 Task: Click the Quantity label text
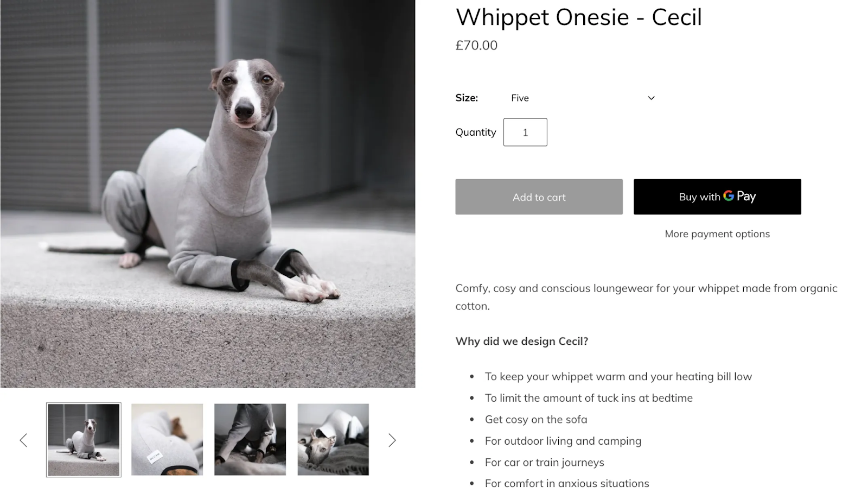coord(476,132)
